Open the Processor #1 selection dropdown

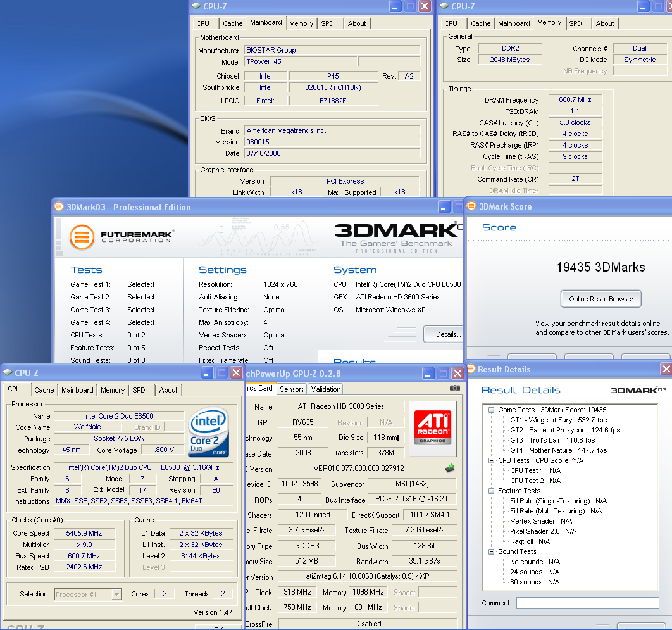(x=116, y=595)
